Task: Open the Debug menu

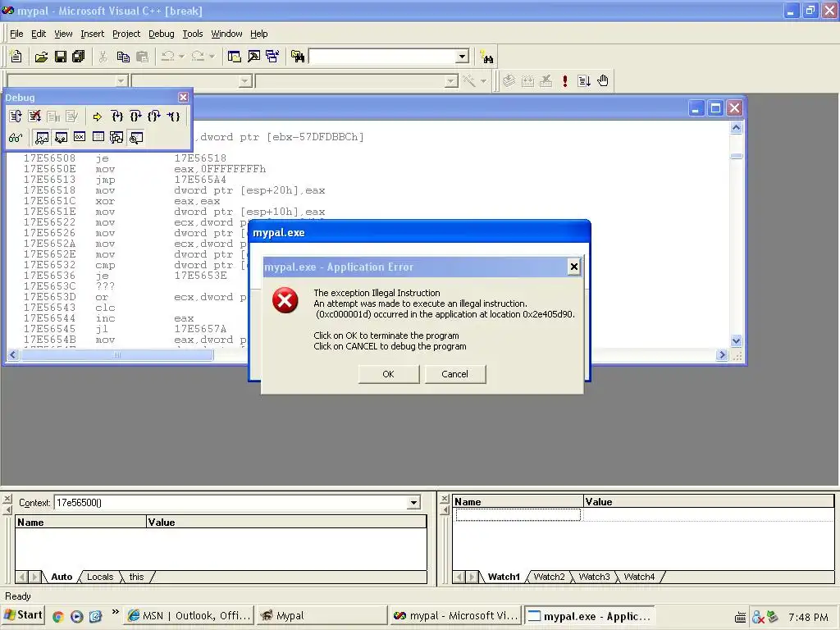Action: point(162,34)
